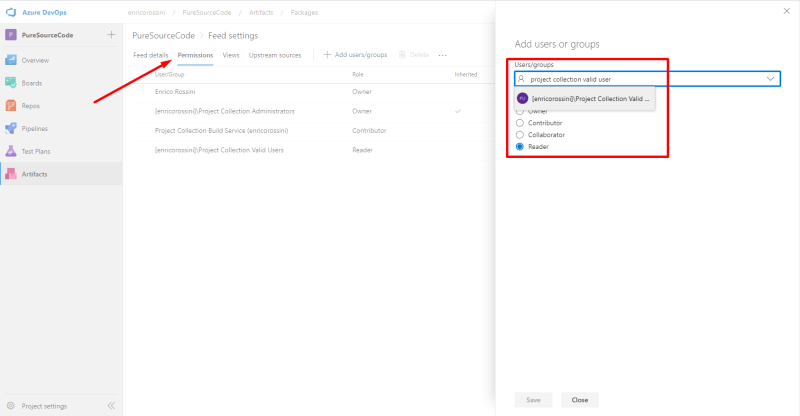Screen dimensions: 800x416
Task: Open the Upstream sources tab
Action: click(275, 55)
